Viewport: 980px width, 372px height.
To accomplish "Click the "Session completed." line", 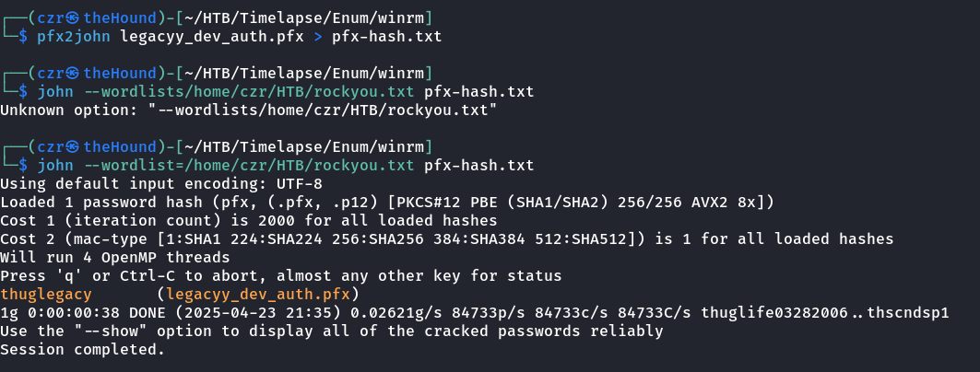I will click(x=82, y=350).
